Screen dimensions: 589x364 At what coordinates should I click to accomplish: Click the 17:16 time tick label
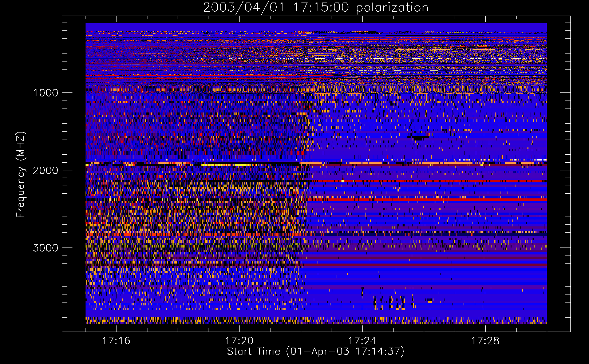[116, 341]
